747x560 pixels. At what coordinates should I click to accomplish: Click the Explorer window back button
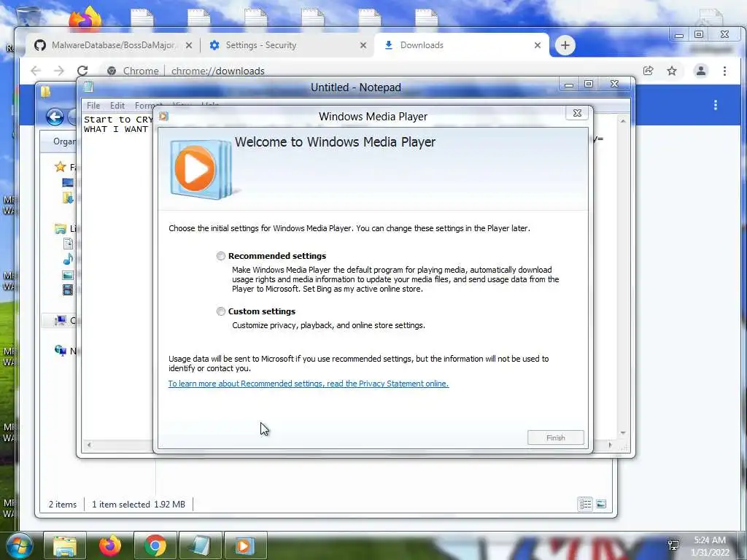tap(55, 117)
